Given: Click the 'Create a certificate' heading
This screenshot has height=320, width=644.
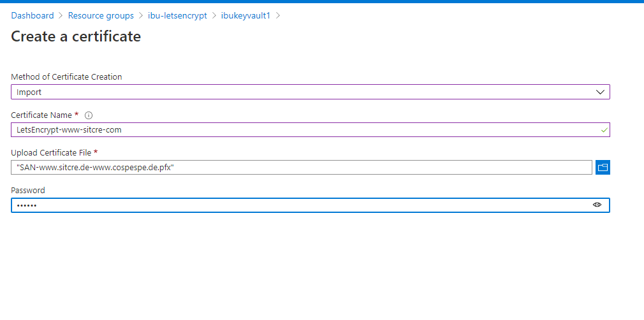Looking at the screenshot, I should [x=76, y=36].
